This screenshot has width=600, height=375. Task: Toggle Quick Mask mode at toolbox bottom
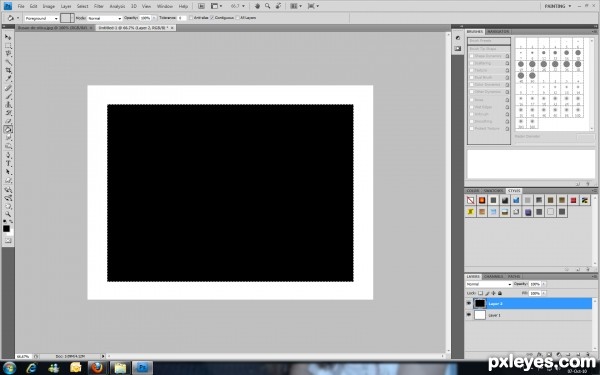point(8,241)
